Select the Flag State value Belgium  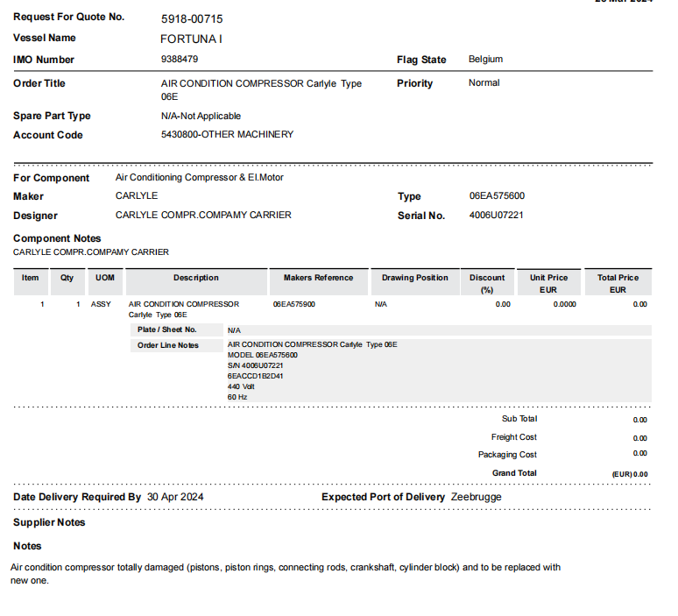[x=485, y=60]
